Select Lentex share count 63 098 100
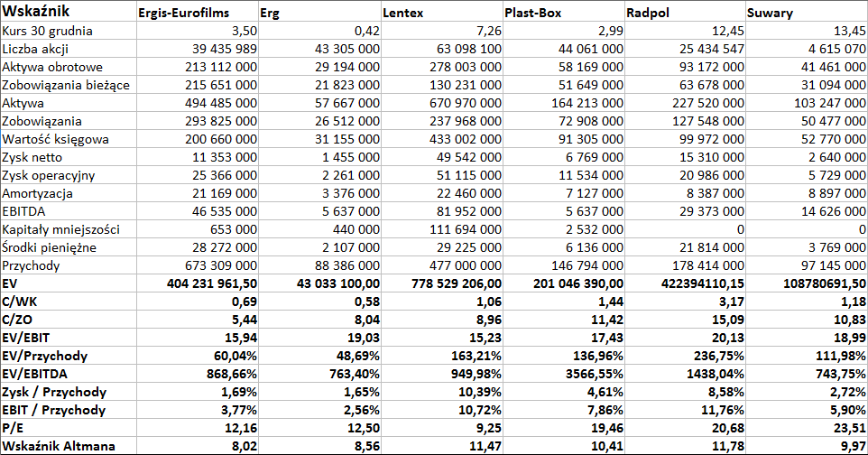Image resolution: width=868 pixels, height=455 pixels. coord(442,49)
